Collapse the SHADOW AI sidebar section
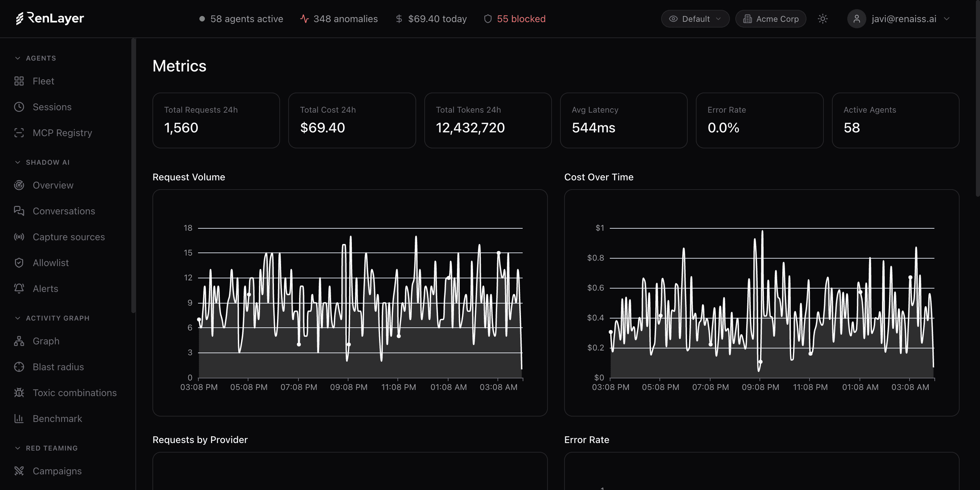Image resolution: width=980 pixels, height=490 pixels. tap(42, 162)
